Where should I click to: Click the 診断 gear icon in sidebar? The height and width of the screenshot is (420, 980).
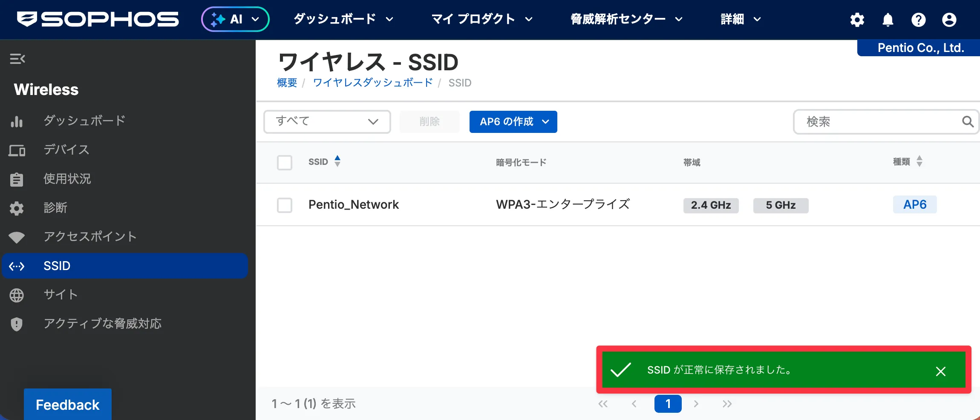17,208
